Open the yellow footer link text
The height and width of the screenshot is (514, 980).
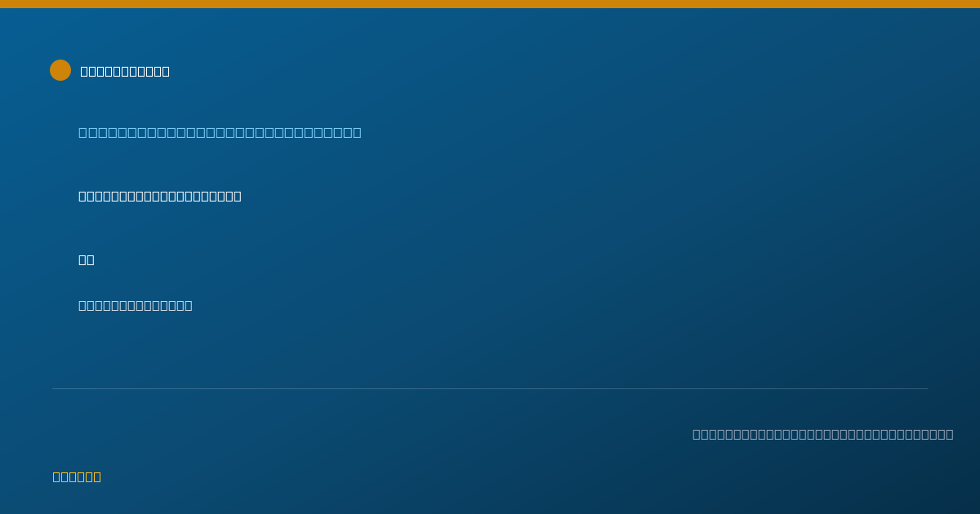coord(77,476)
